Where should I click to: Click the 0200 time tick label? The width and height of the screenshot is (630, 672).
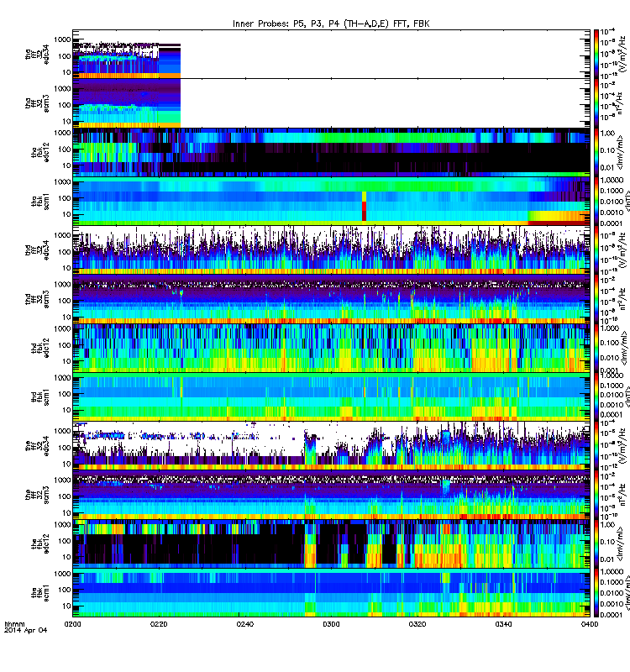coord(73,624)
